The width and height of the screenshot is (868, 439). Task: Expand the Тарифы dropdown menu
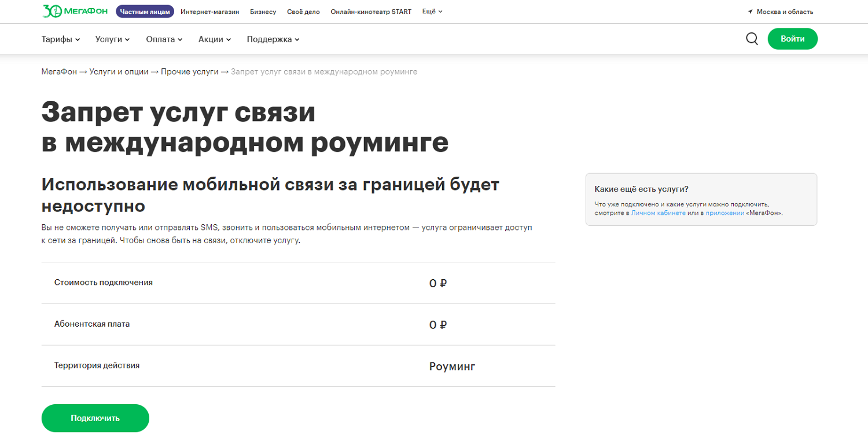click(x=60, y=39)
